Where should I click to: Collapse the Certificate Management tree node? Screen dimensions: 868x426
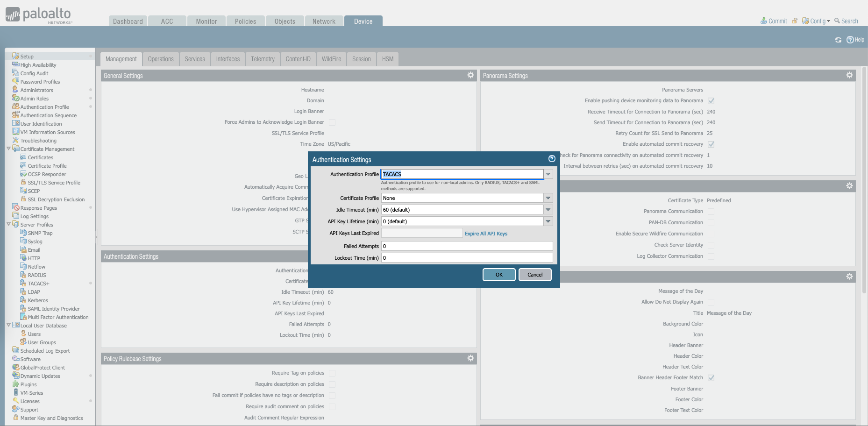click(8, 149)
